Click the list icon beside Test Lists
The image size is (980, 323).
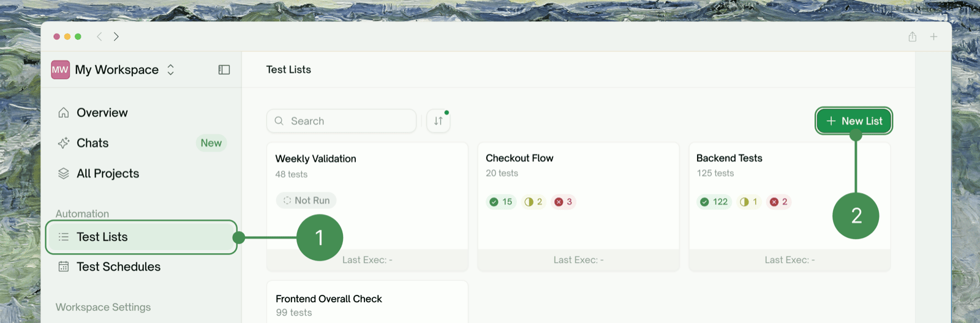tap(63, 237)
